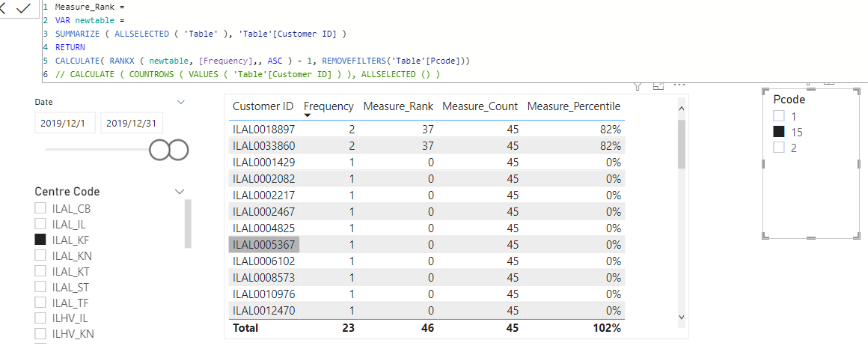Click the end date 2019/12/31 field
Image resolution: width=868 pixels, height=364 pixels.
tap(131, 123)
